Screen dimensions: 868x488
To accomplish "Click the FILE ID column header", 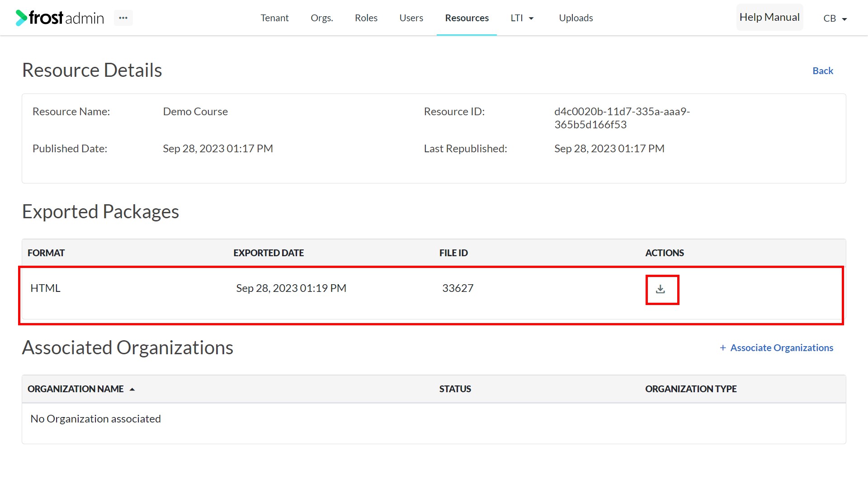I will (453, 253).
